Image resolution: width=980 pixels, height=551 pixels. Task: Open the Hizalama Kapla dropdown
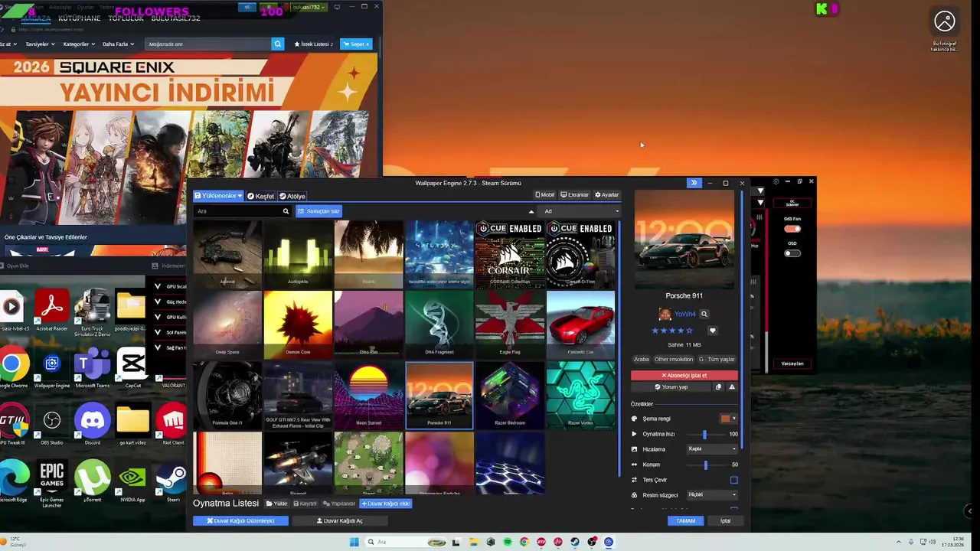712,449
